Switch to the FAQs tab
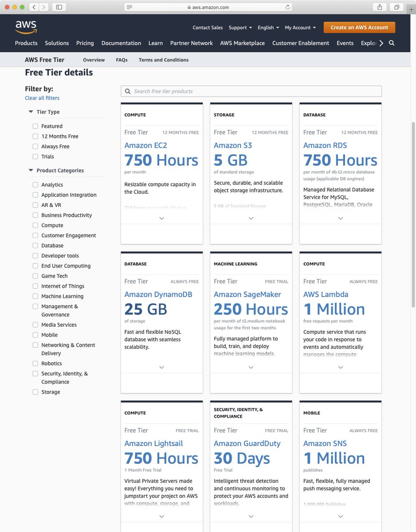The width and height of the screenshot is (416, 532). [122, 60]
